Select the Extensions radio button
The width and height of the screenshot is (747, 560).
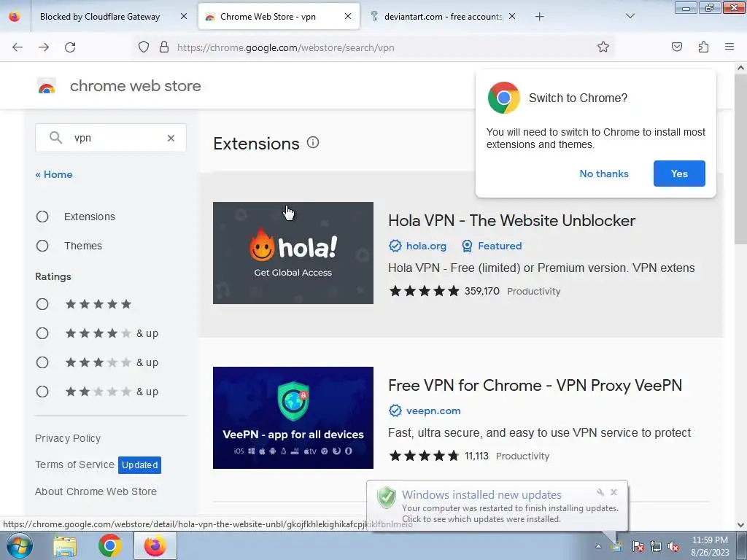point(42,217)
